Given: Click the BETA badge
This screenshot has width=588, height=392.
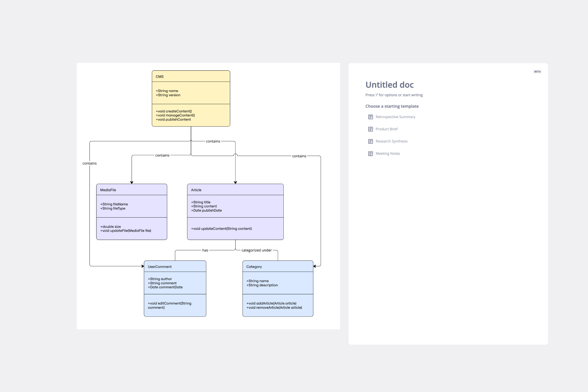Looking at the screenshot, I should click(x=537, y=71).
